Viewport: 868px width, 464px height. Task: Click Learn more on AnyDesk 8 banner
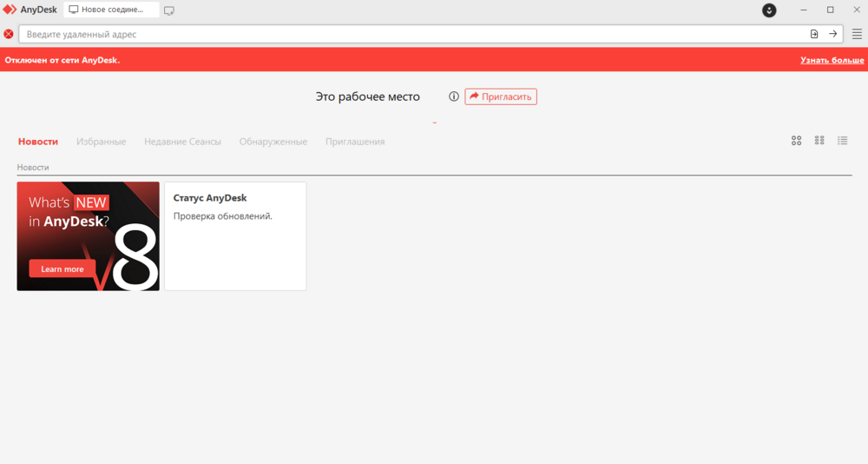coord(62,268)
